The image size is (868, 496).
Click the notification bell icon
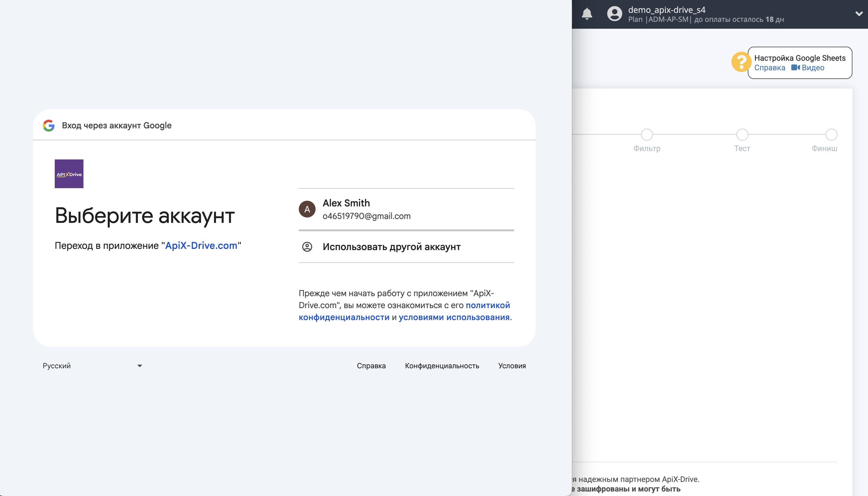click(x=587, y=14)
